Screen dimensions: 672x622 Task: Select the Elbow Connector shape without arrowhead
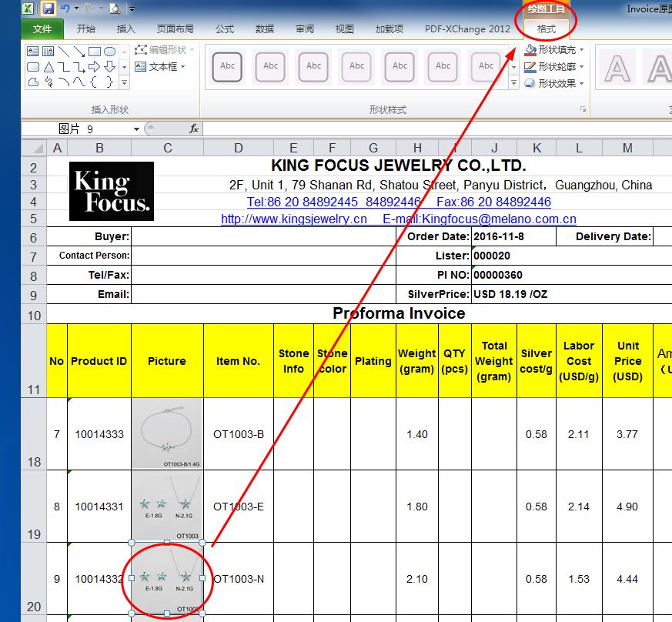pos(64,67)
